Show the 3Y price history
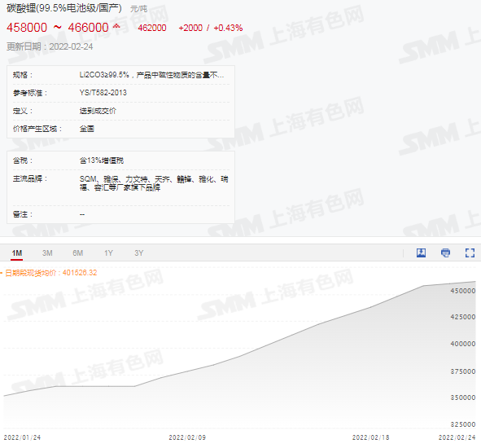The height and width of the screenshot is (448, 481). coord(138,253)
